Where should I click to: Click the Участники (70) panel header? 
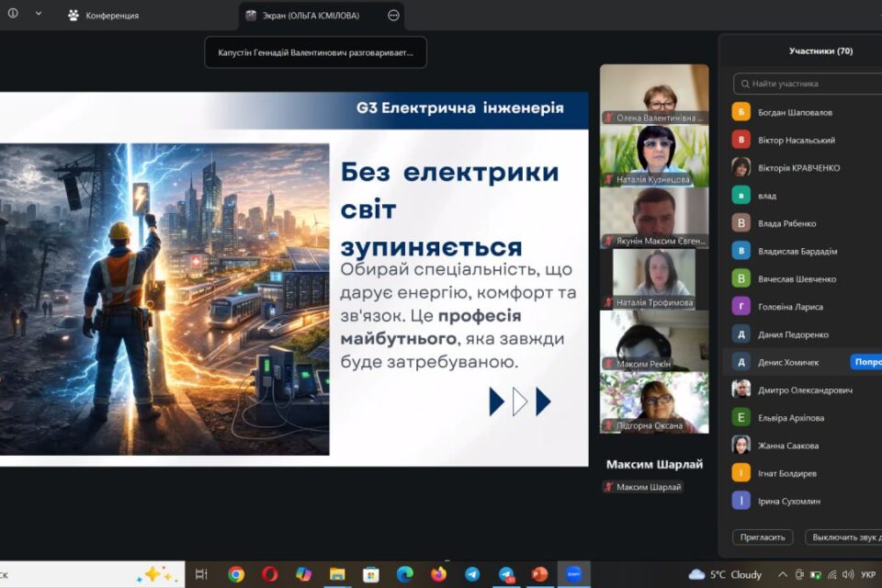(x=820, y=51)
